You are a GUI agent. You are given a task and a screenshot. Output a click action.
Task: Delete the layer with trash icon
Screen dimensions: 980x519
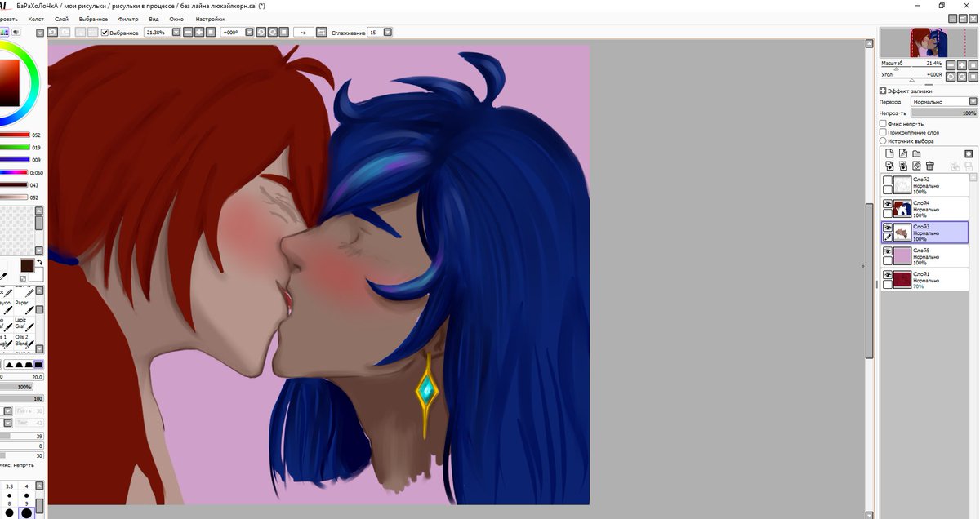click(x=929, y=165)
